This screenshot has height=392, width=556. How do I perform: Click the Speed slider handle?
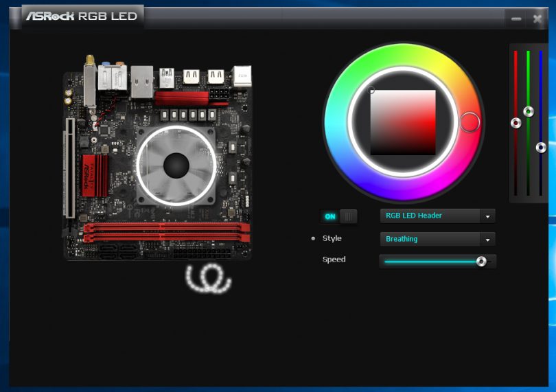pyautogui.click(x=481, y=262)
